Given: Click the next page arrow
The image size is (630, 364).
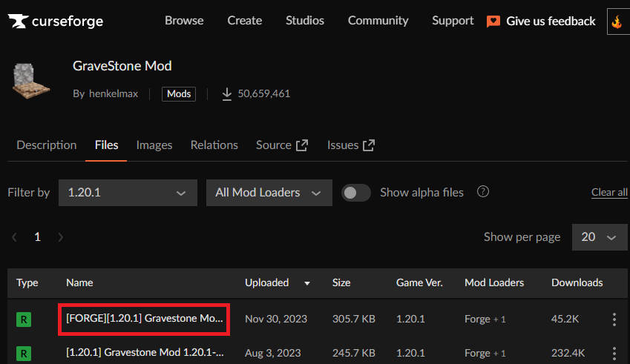Looking at the screenshot, I should click(61, 237).
